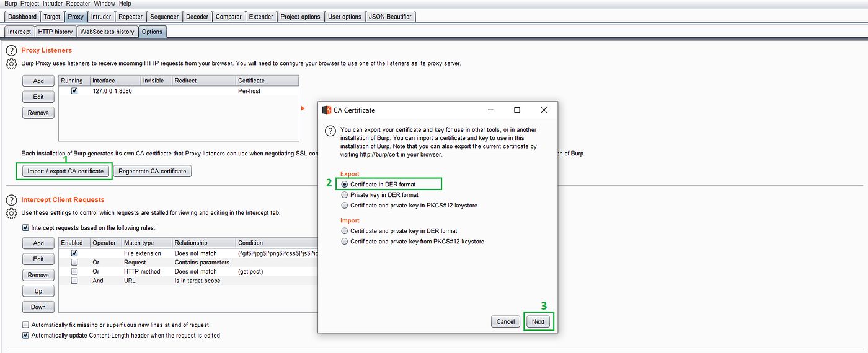Click Add button for Proxy Listeners
This screenshot has width=868, height=353.
click(38, 81)
